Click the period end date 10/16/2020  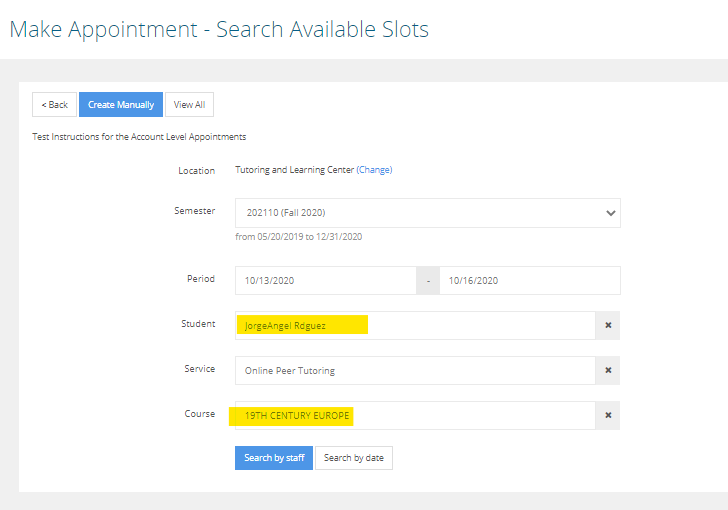pos(530,281)
